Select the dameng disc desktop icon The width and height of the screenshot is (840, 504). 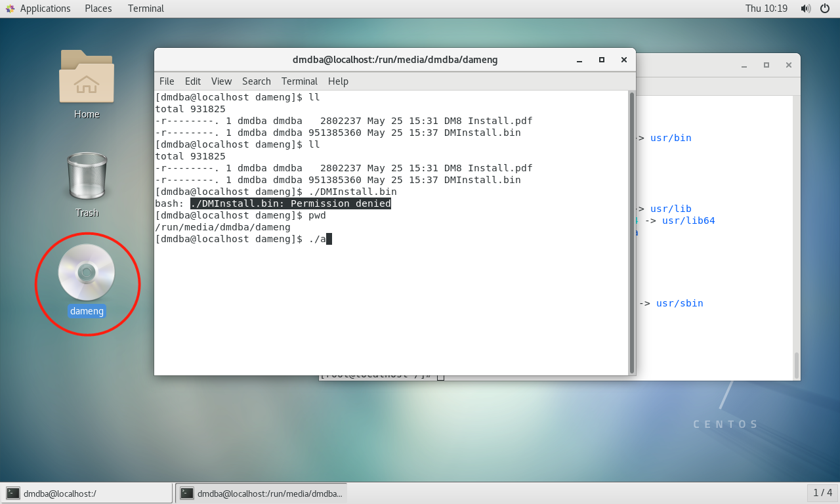pos(87,272)
